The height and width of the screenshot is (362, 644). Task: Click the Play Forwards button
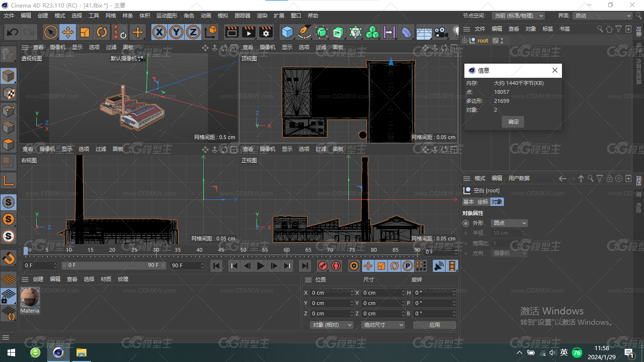coord(261,266)
